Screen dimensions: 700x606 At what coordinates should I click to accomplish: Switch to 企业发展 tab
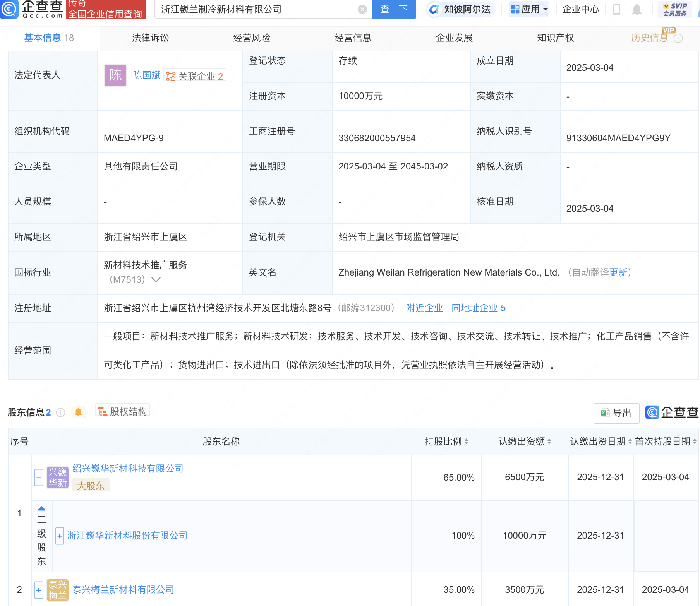[x=454, y=38]
